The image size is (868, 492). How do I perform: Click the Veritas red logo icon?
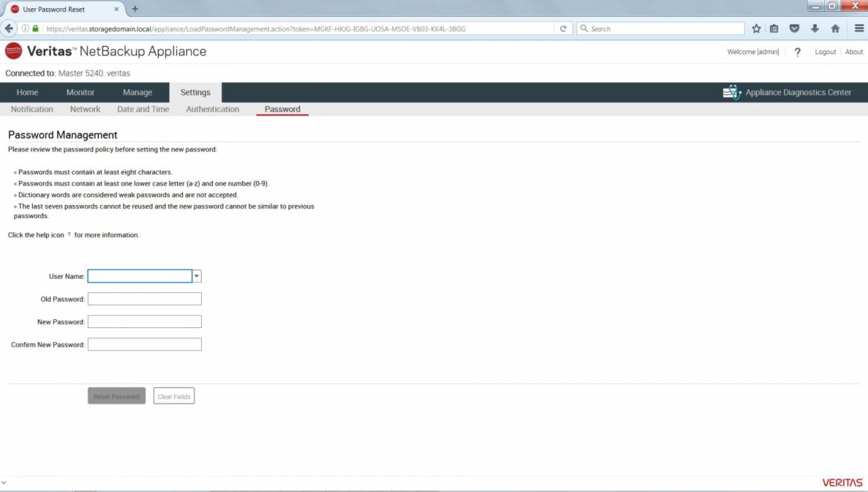[x=13, y=51]
